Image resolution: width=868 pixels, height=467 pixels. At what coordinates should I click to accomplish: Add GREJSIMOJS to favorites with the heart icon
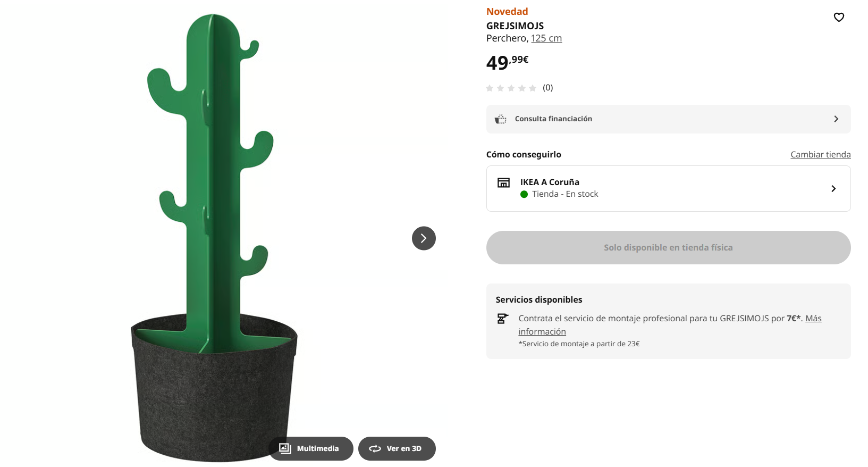point(839,18)
